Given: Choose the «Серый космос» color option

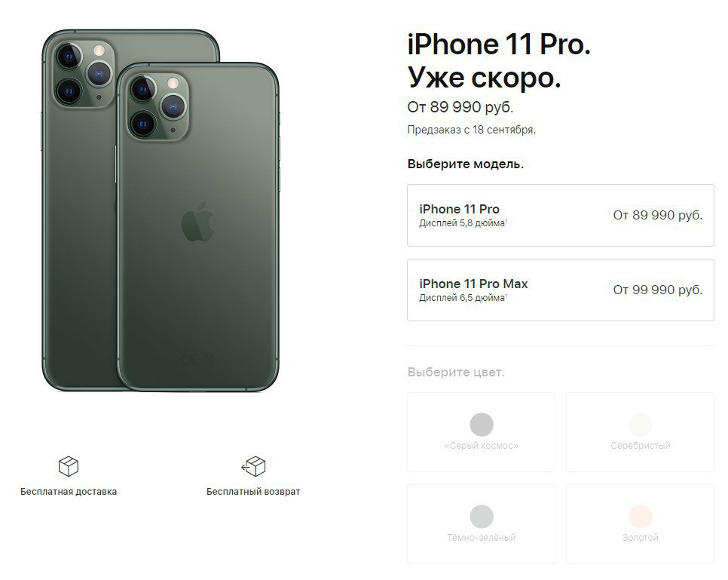Looking at the screenshot, I should (481, 432).
